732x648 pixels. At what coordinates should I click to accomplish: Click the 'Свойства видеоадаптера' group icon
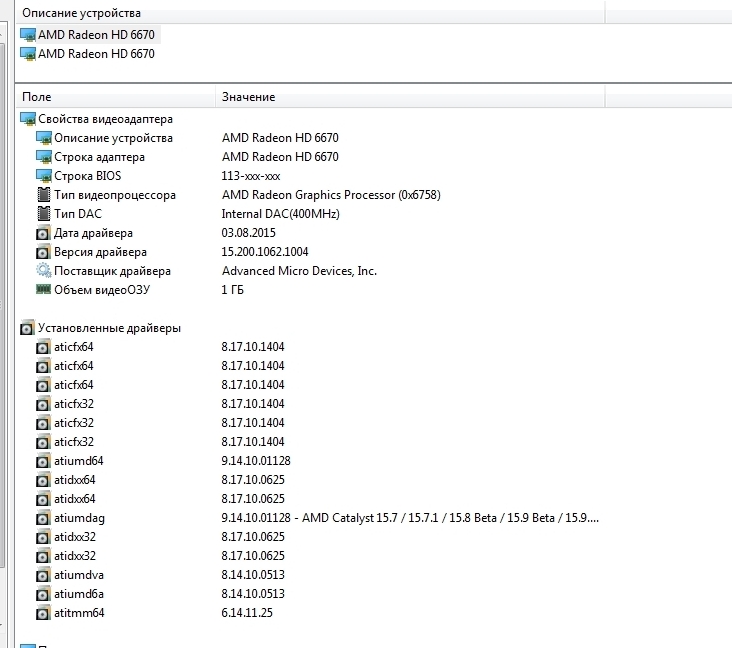click(28, 119)
